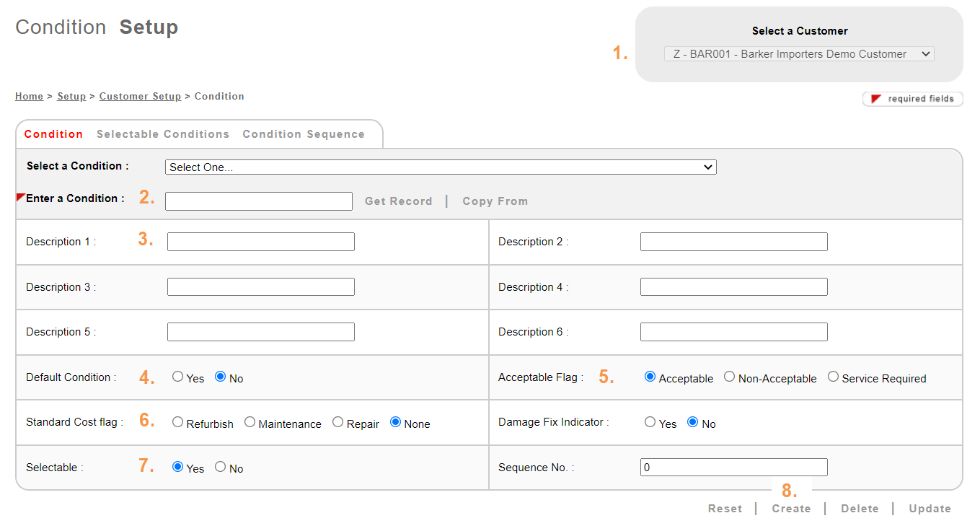Click the Enter a Condition text field
This screenshot has height=526, width=980.
click(x=258, y=201)
